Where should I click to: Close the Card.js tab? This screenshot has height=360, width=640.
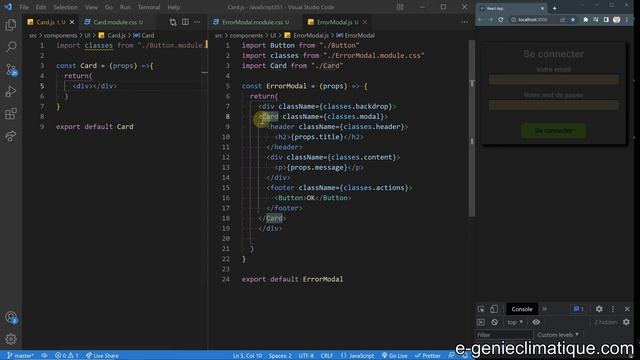(72, 22)
